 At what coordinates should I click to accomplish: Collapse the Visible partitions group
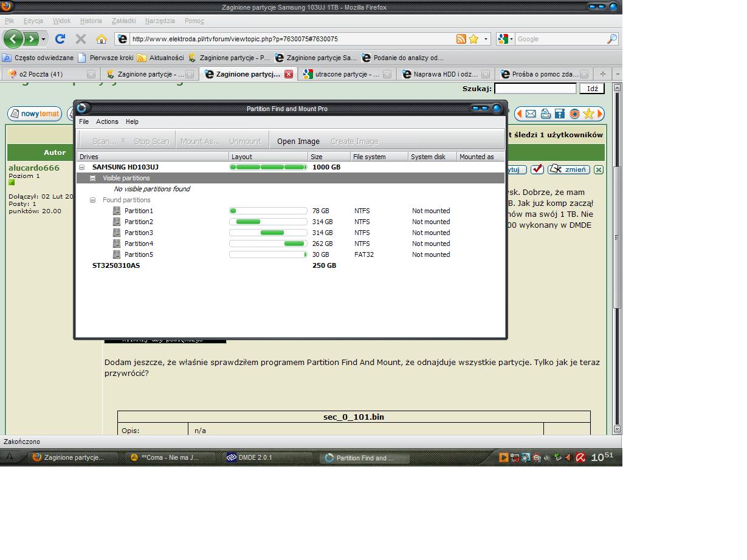[x=92, y=178]
